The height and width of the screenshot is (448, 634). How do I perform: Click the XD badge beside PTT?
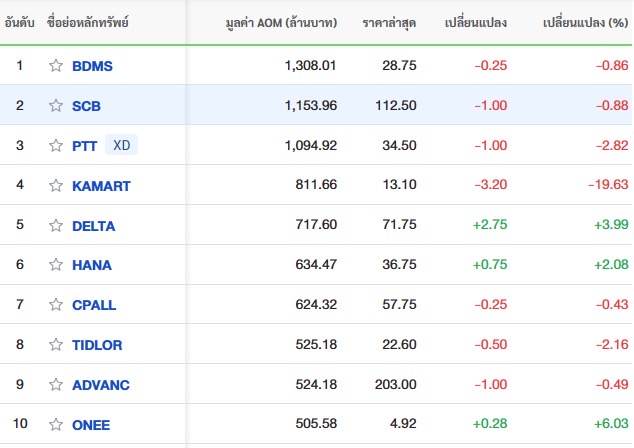[x=121, y=145]
